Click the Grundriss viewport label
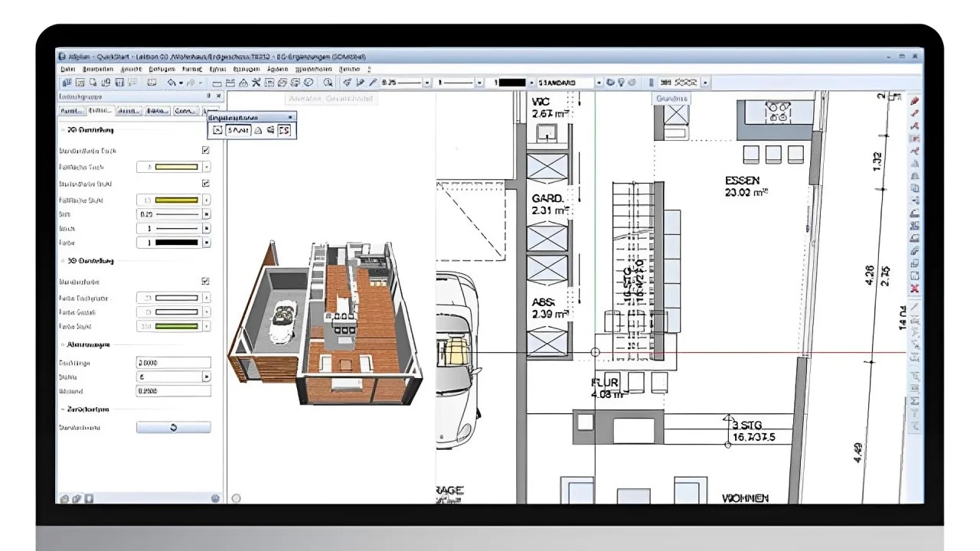Screen dimensions: 980x551 coord(671,99)
